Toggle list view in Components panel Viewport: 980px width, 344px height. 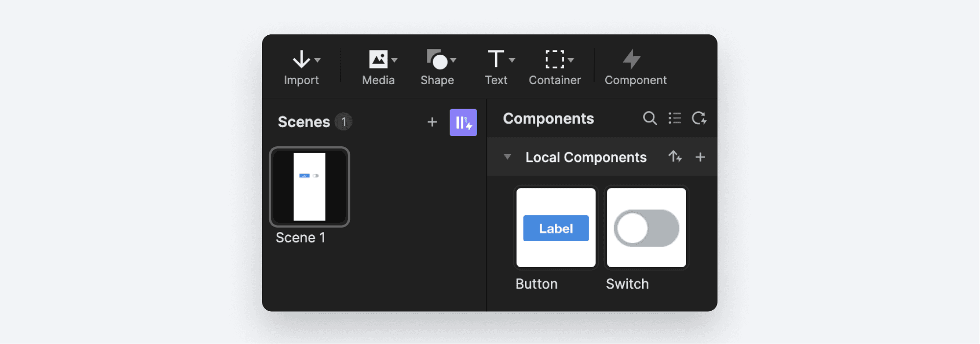(x=675, y=118)
